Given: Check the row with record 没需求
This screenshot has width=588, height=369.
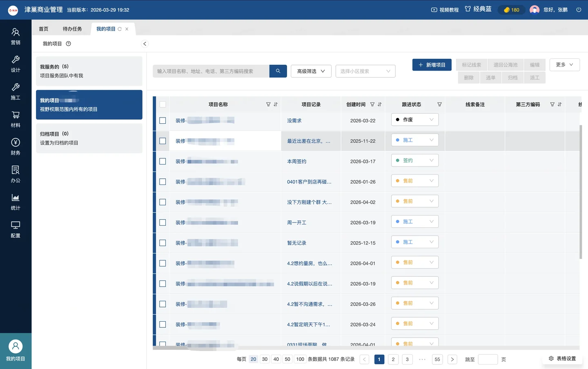Looking at the screenshot, I should [163, 120].
